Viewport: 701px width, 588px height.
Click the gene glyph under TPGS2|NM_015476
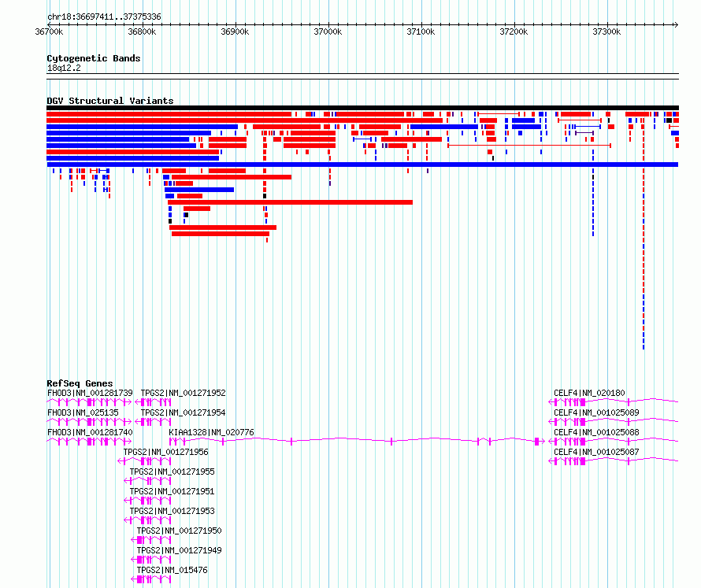tap(151, 579)
